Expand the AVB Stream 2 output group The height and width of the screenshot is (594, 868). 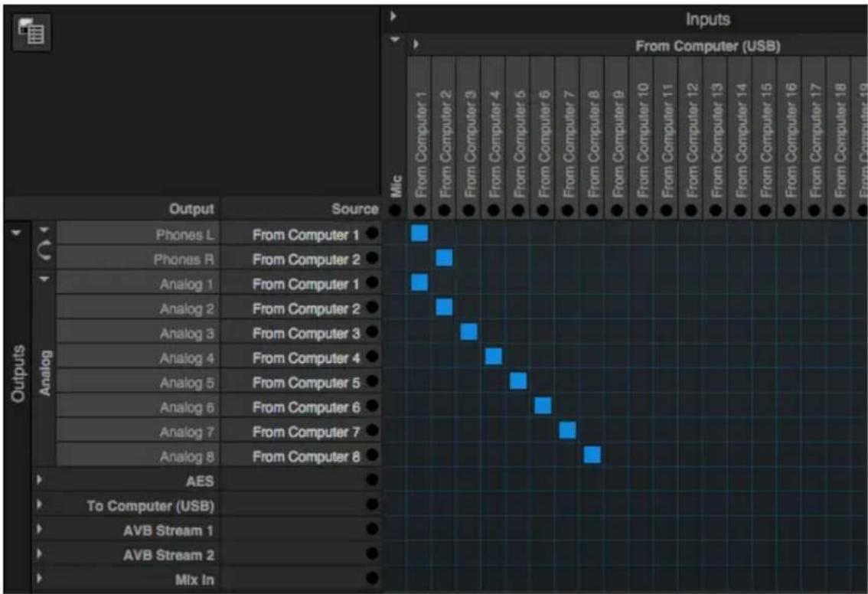click(x=39, y=553)
